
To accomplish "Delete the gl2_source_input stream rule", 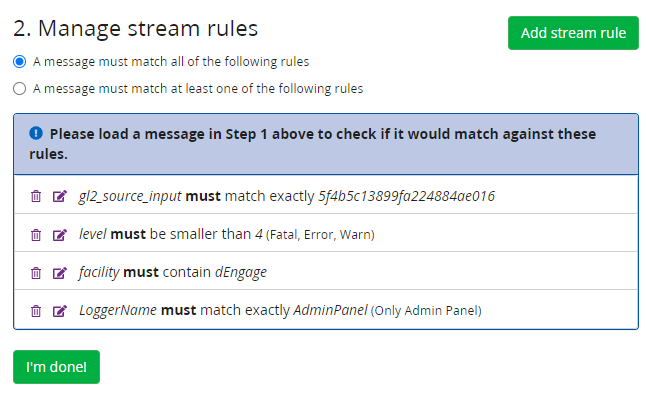I will (36, 196).
